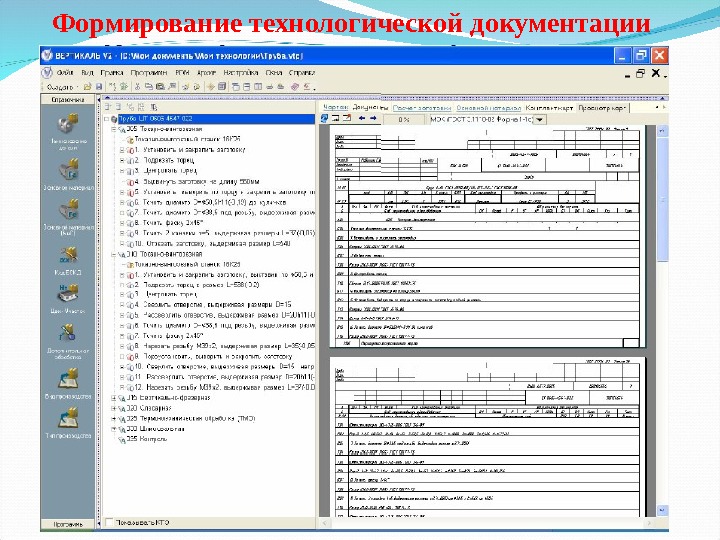Click the 0% progress indicator

coord(404,119)
